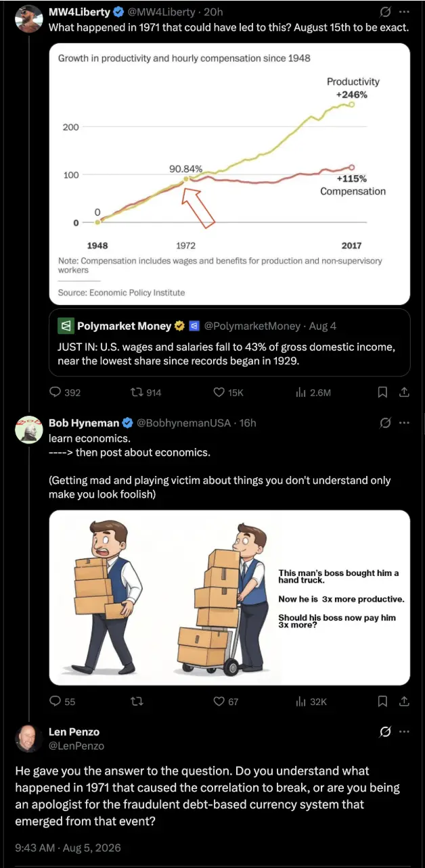The height and width of the screenshot is (868, 425).
Task: Bookmark Bob Hyneman's reply
Action: (x=382, y=701)
